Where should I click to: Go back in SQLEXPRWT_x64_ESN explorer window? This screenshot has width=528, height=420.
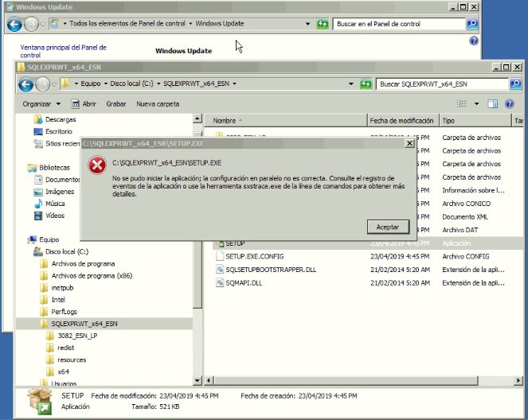point(25,84)
